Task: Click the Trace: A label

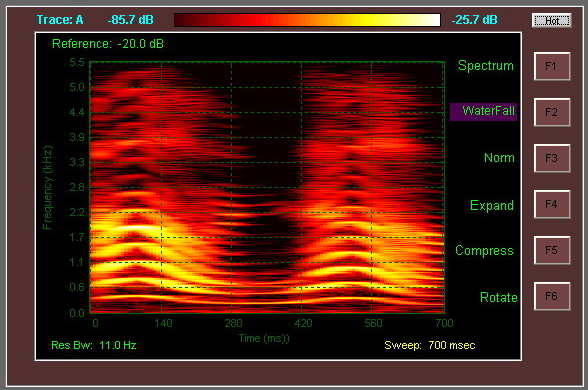Action: [60, 20]
